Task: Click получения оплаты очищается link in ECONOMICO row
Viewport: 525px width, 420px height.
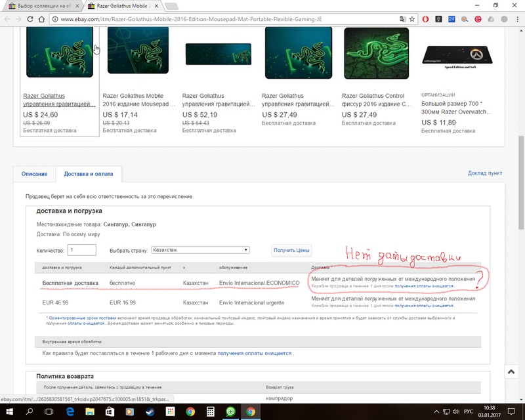Action: point(424,286)
